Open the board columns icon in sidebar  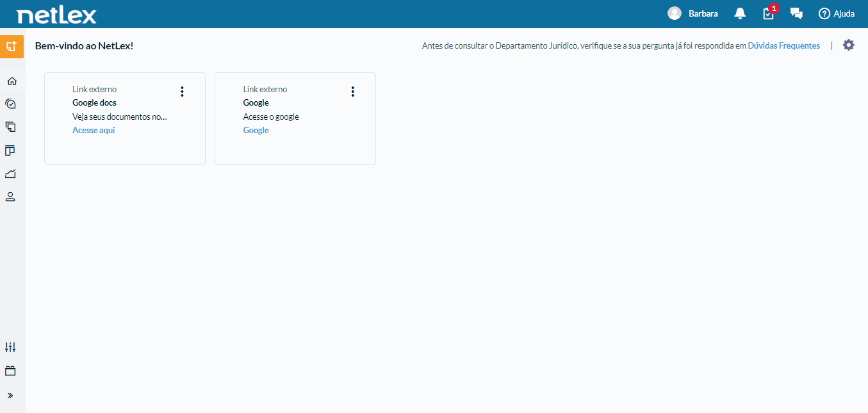(x=10, y=150)
